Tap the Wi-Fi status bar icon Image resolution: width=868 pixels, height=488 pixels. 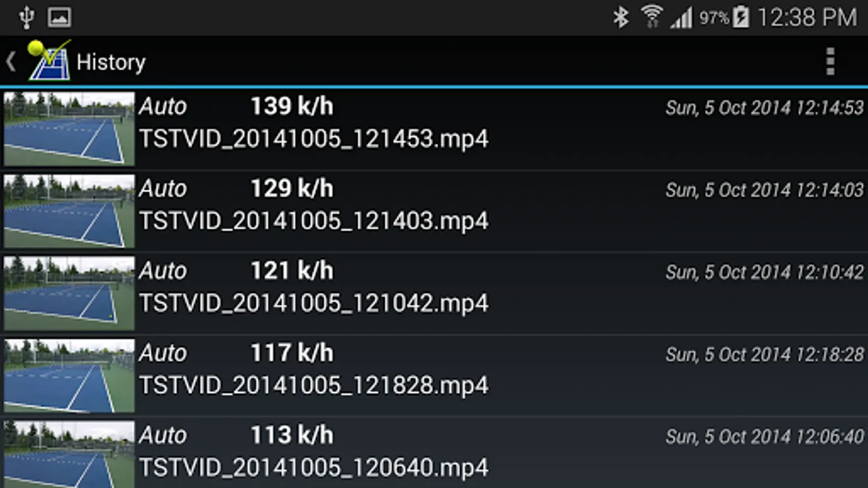(651, 17)
